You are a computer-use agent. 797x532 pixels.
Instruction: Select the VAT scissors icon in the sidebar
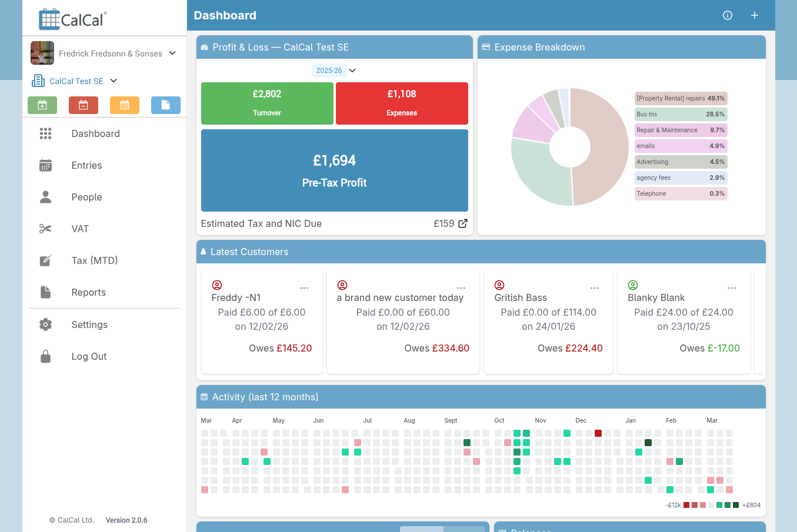(45, 229)
